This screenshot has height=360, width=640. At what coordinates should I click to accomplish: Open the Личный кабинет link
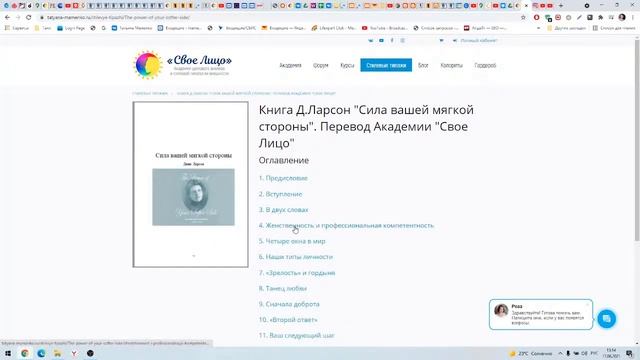click(479, 41)
